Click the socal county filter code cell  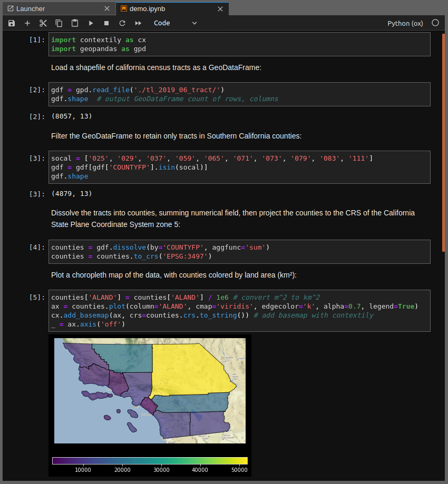point(239,167)
